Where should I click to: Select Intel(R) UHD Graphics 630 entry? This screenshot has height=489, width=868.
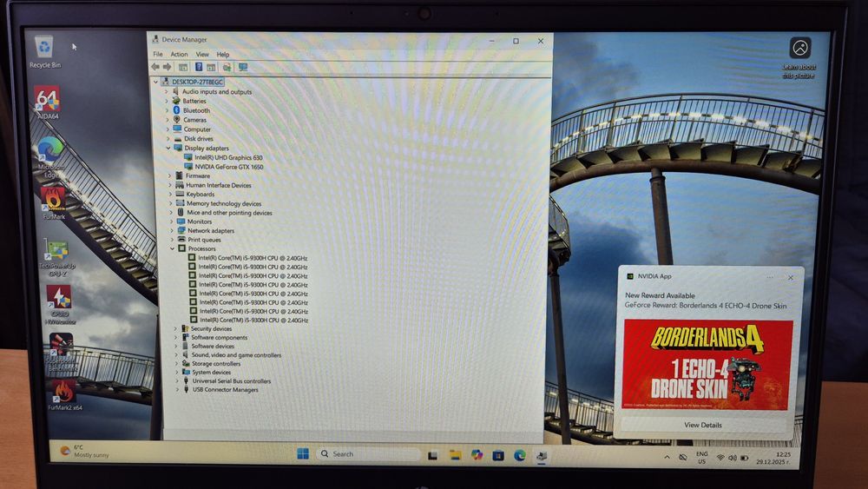(228, 158)
